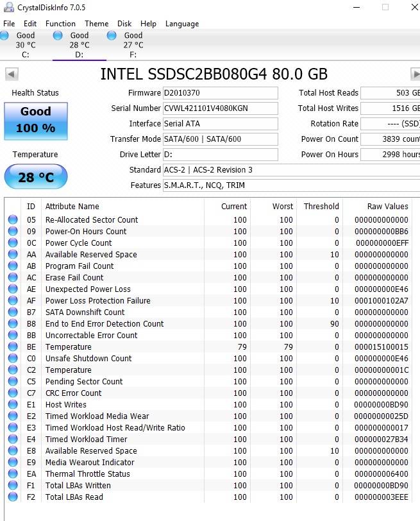Click the 28 °C temperature indicator
420x521 pixels.
(x=36, y=177)
